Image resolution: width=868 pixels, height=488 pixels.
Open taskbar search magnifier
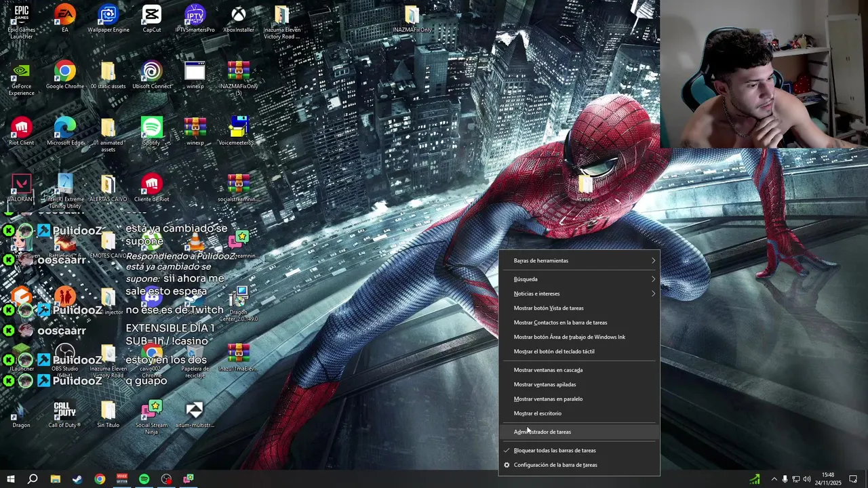coord(33,479)
